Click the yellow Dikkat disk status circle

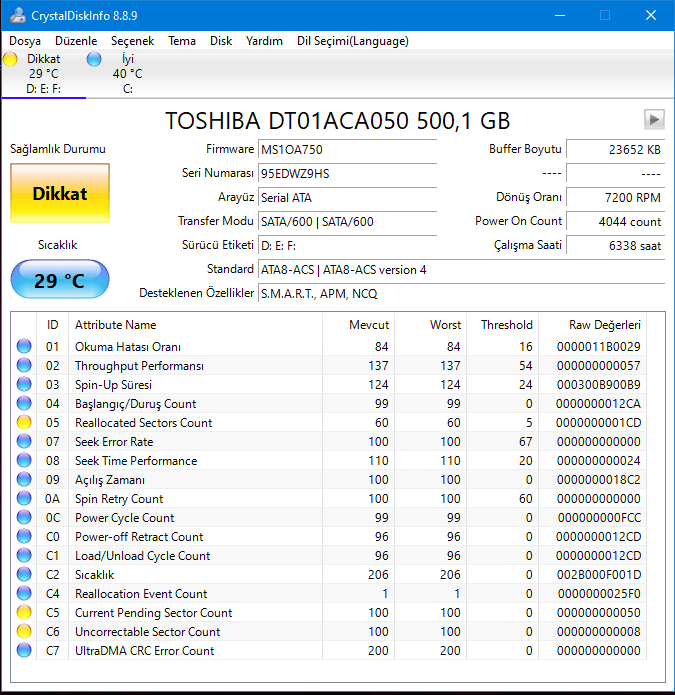pos(10,59)
